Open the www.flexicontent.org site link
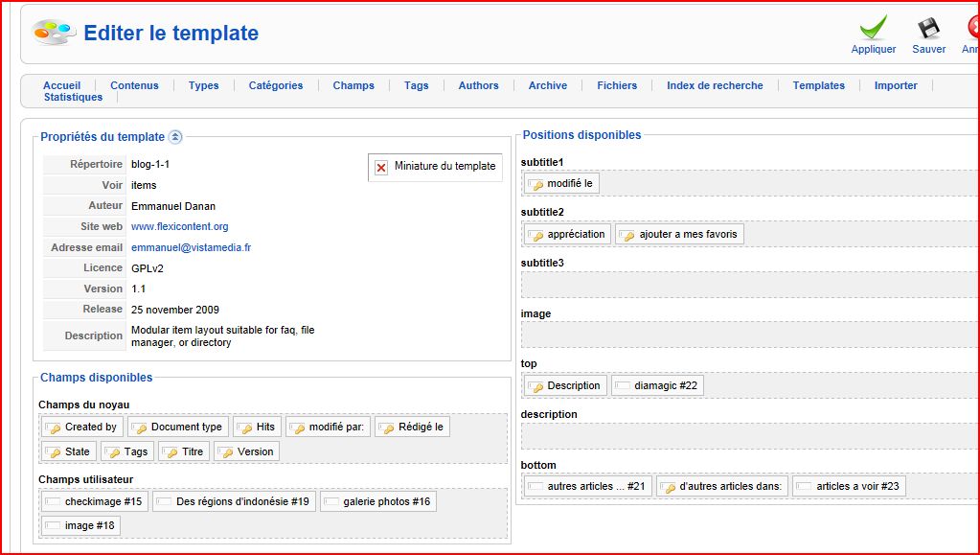The image size is (980, 555). (179, 227)
